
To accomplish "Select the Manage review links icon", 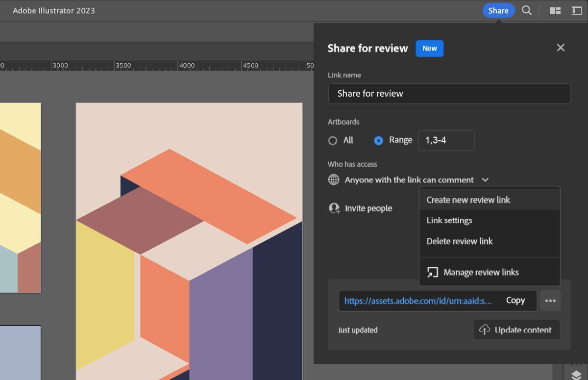I will [x=432, y=272].
